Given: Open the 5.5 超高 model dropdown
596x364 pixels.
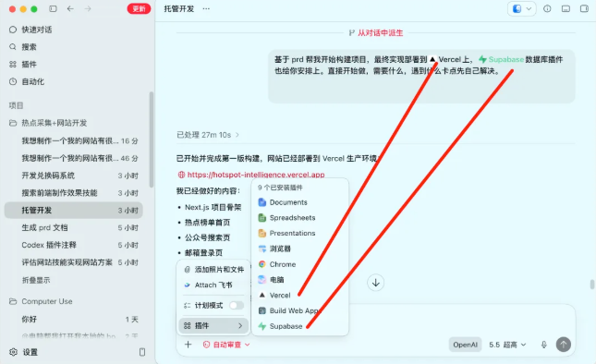Looking at the screenshot, I should 507,345.
